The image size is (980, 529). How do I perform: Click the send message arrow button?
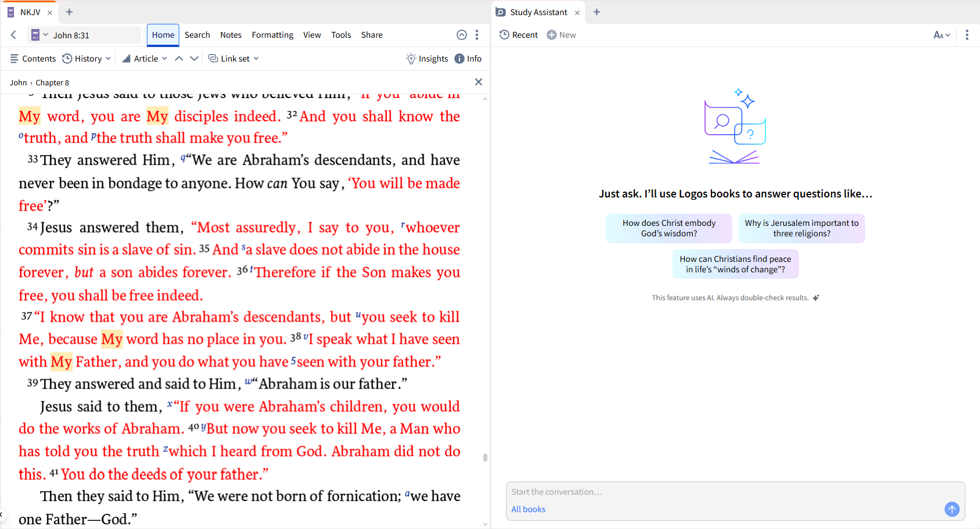(952, 509)
